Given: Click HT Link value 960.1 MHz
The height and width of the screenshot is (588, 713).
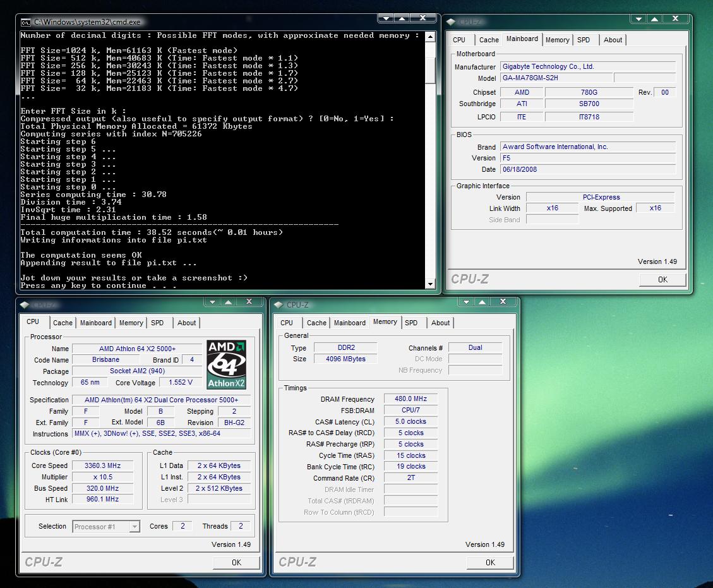Looking at the screenshot, I should [x=103, y=500].
